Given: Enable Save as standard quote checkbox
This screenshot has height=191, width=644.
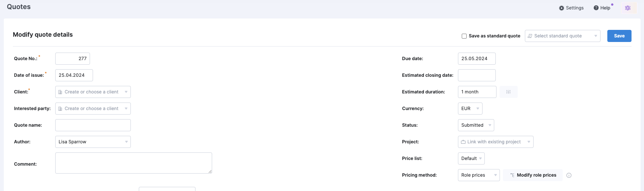Looking at the screenshot, I should (x=464, y=36).
